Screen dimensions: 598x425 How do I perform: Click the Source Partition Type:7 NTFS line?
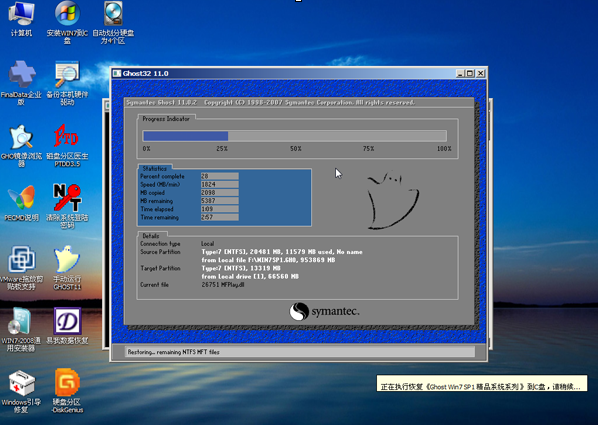[282, 252]
